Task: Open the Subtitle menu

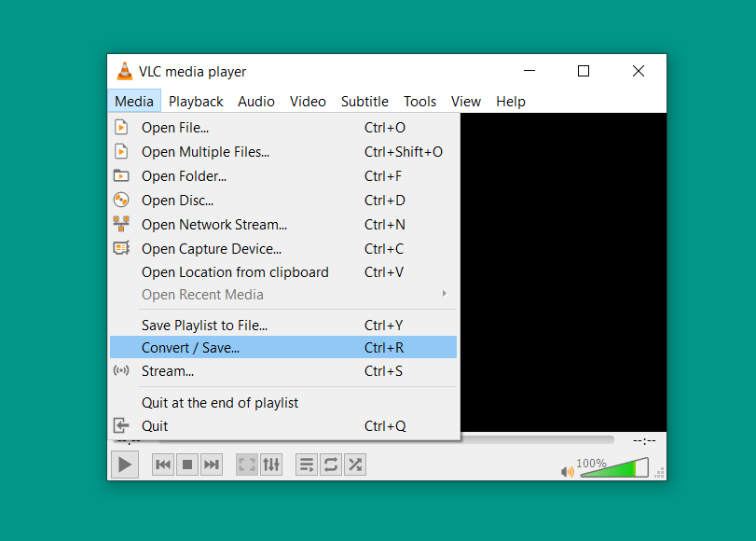Action: point(364,102)
